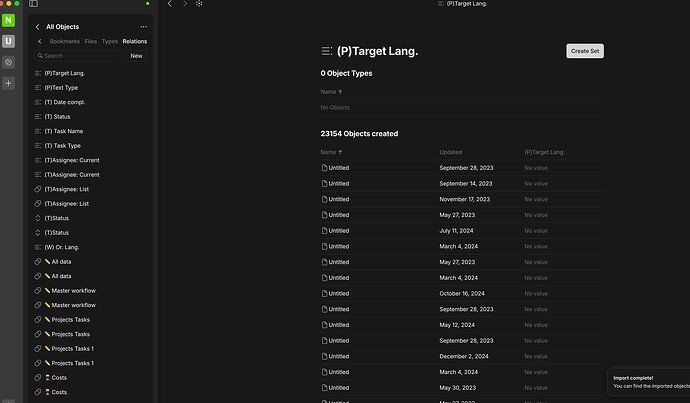Switch to the Bookmarks tab

coord(65,41)
